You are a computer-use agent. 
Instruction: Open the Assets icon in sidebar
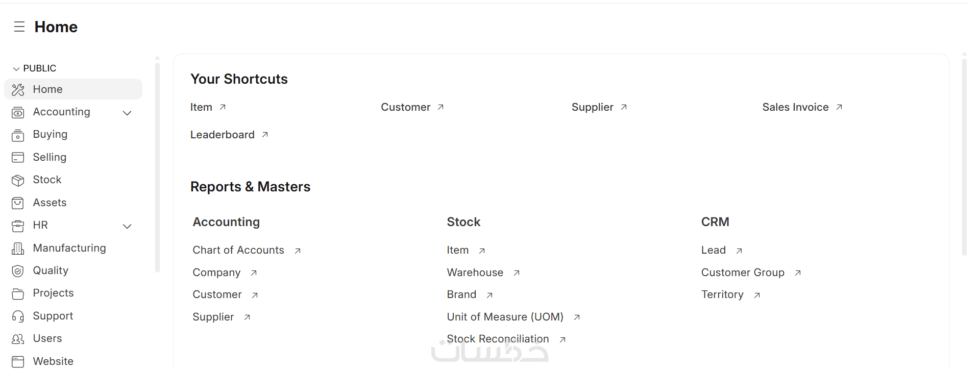pyautogui.click(x=18, y=203)
